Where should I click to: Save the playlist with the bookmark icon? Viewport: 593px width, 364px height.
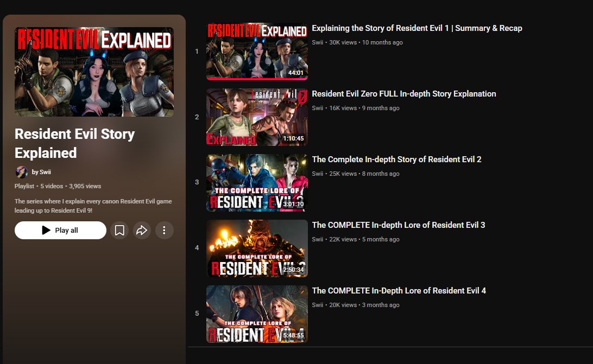[119, 230]
